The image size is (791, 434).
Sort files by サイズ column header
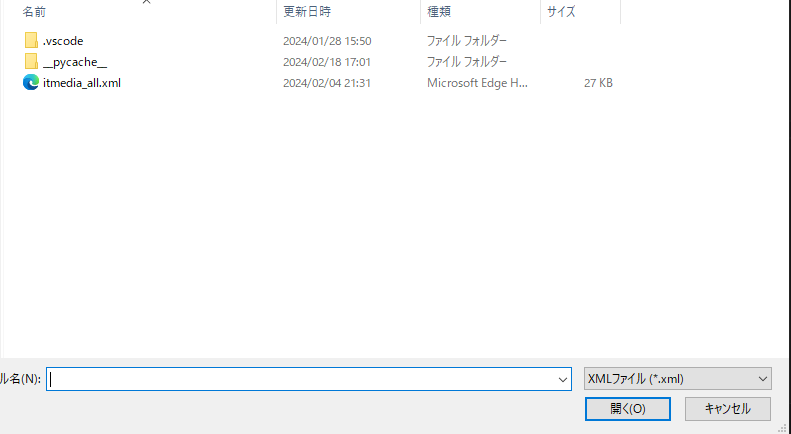[560, 12]
